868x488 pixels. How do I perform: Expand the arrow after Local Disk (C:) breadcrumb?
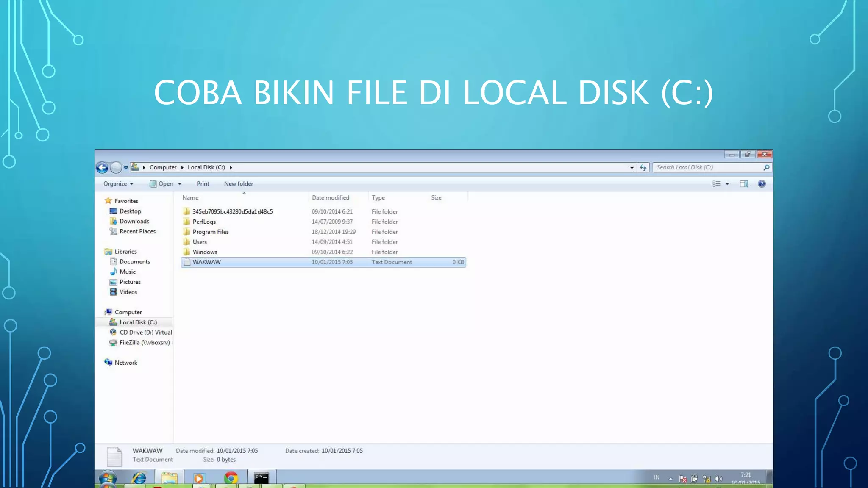231,167
